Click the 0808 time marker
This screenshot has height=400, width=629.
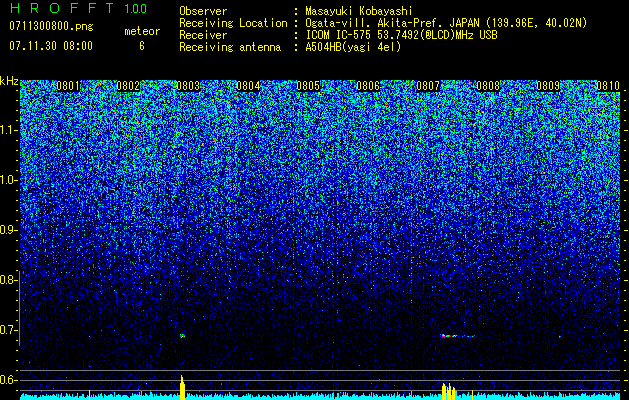coord(488,86)
